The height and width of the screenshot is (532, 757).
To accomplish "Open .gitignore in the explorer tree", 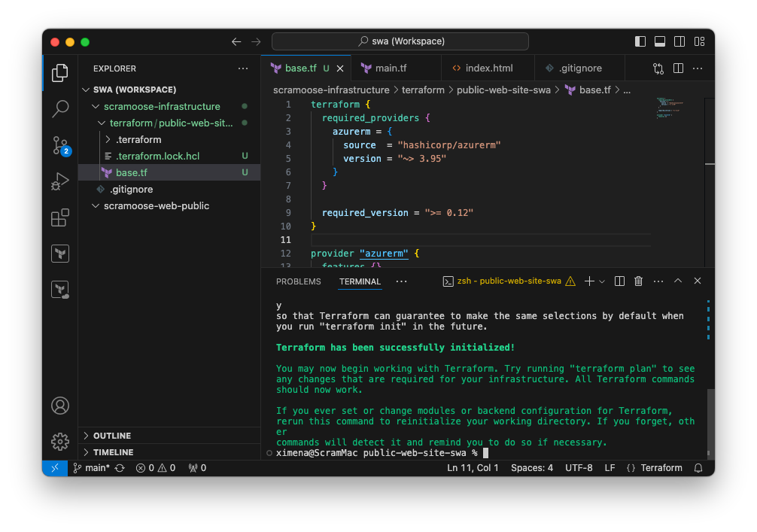I will (x=169, y=189).
